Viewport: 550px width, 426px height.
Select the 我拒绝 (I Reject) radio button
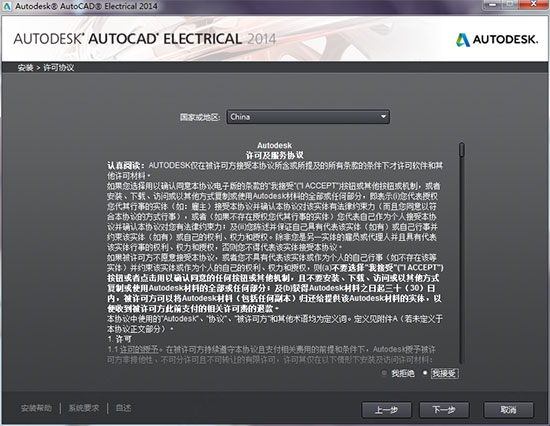[384, 373]
